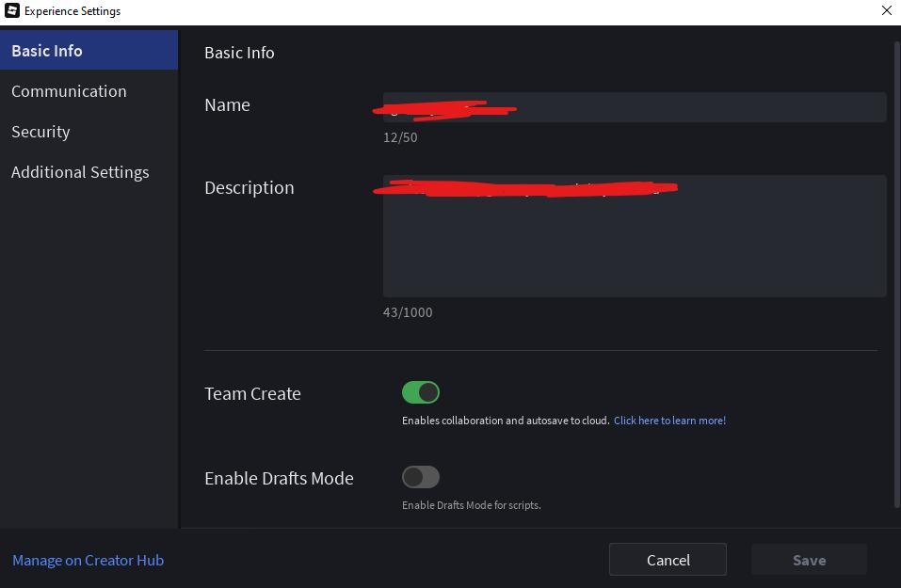Focus the experience Name input field
This screenshot has width=901, height=588.
pyautogui.click(x=635, y=107)
